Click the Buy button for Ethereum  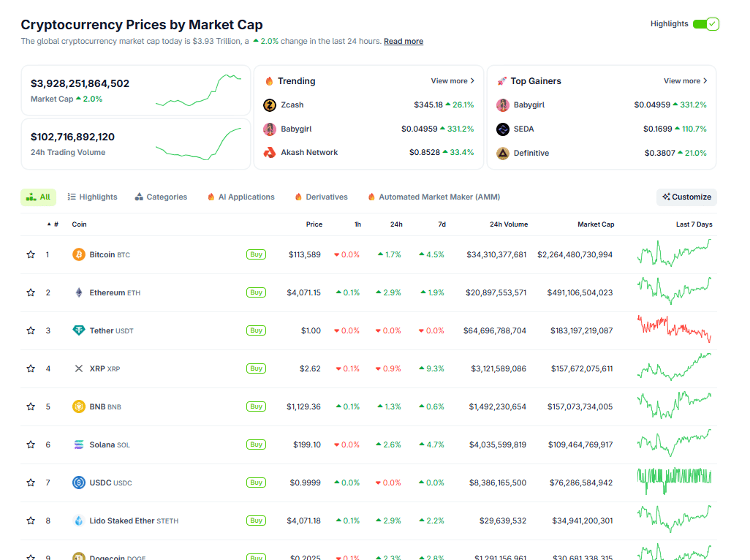click(256, 292)
